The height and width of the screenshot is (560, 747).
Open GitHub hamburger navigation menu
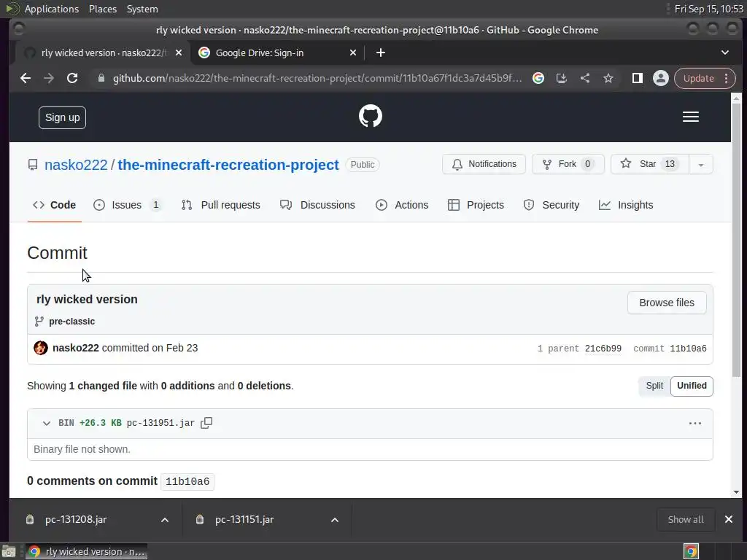[691, 117]
